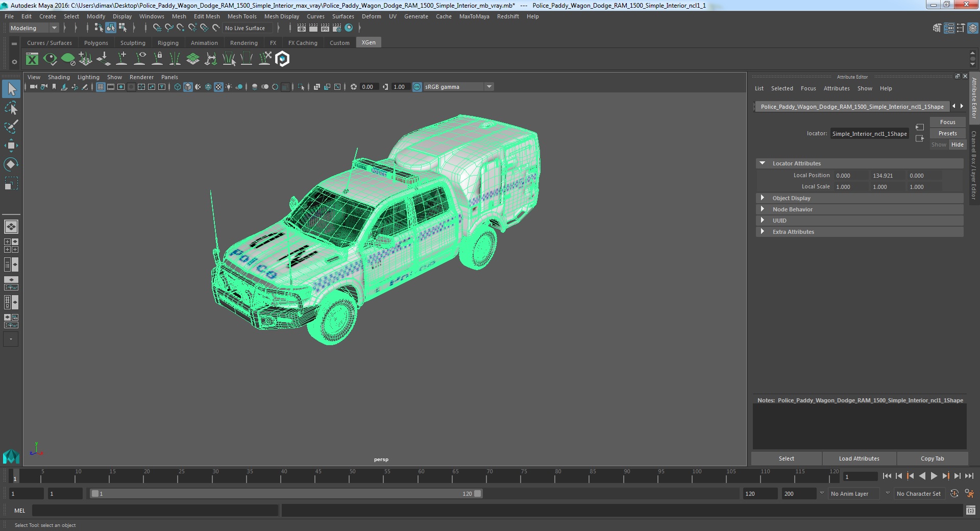Toggle textured display checker icon
The image size is (980, 531).
218,87
